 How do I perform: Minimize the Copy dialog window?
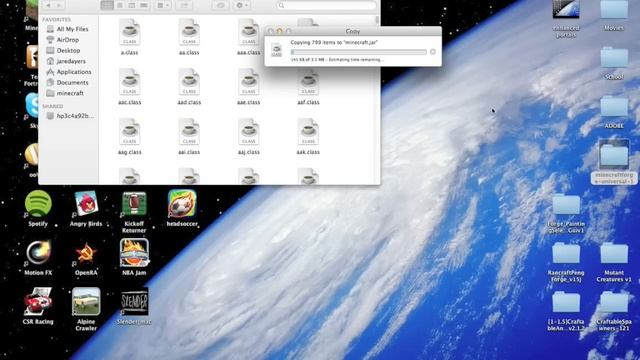[280, 31]
